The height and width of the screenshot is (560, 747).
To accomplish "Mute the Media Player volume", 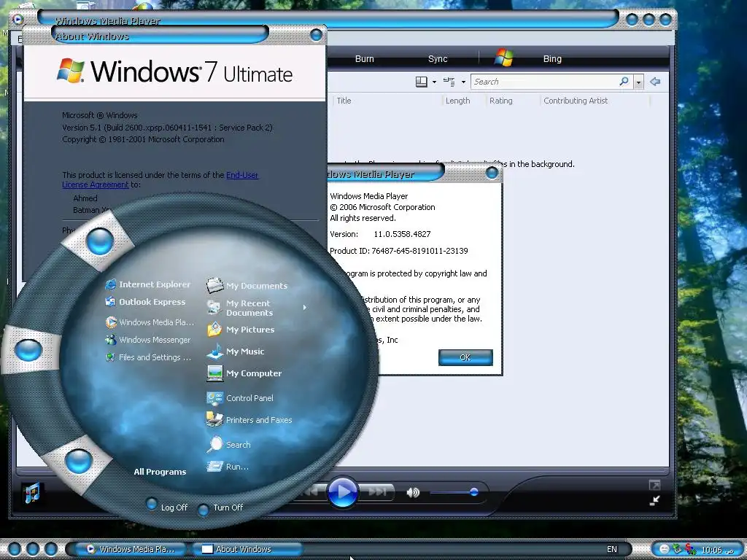I will 413,492.
